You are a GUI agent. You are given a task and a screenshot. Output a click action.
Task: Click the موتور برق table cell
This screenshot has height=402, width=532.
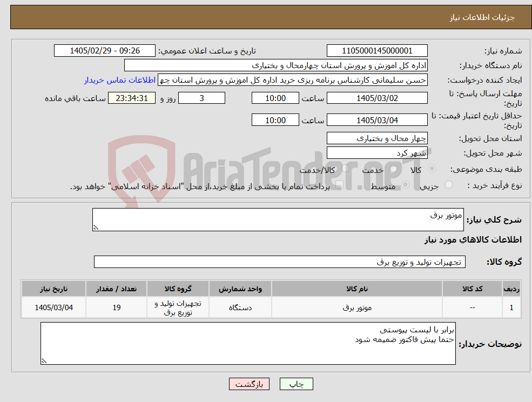click(x=357, y=307)
